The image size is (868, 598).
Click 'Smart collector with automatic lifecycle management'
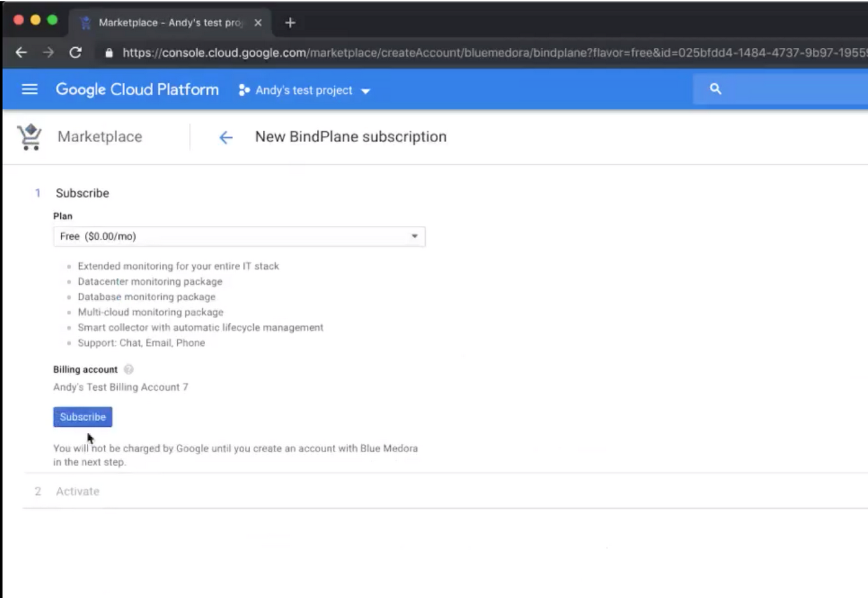tap(200, 328)
